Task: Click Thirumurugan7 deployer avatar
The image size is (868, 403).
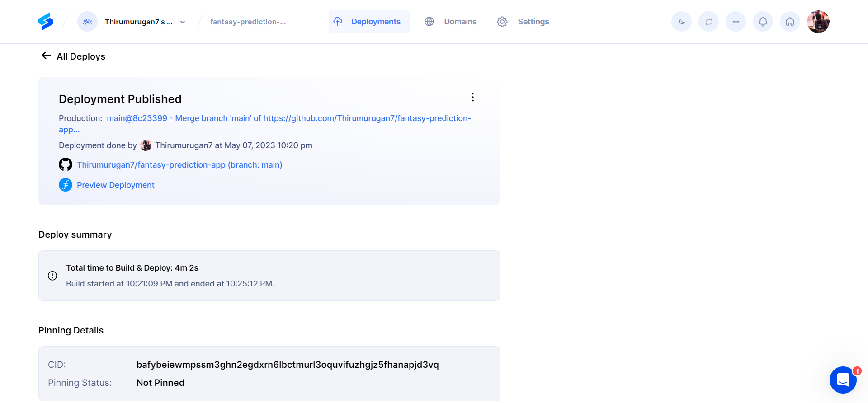Action: click(146, 145)
